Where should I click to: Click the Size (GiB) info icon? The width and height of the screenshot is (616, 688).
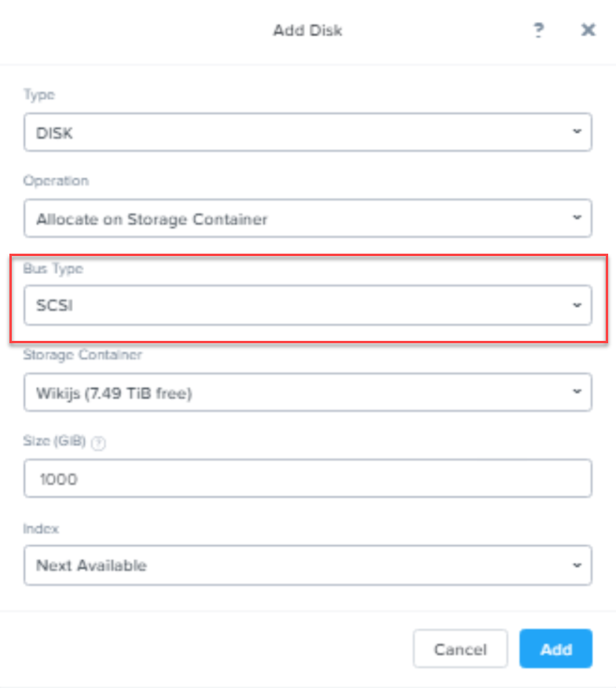(98, 443)
